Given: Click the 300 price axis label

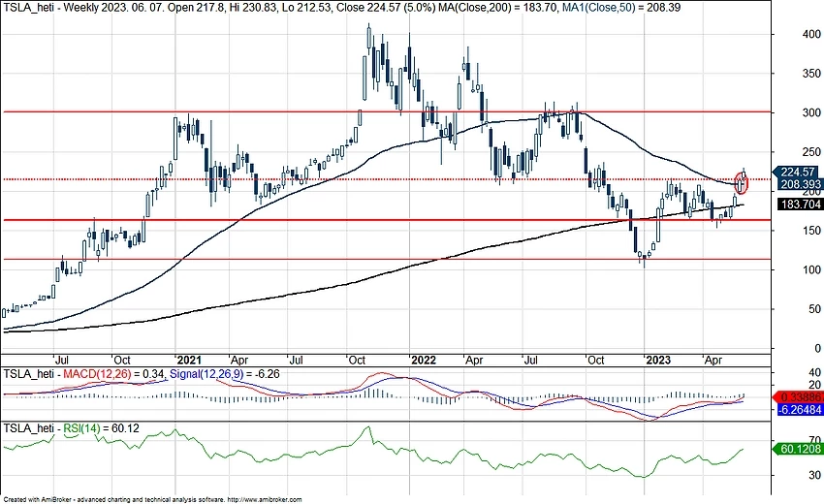Looking at the screenshot, I should tap(811, 112).
